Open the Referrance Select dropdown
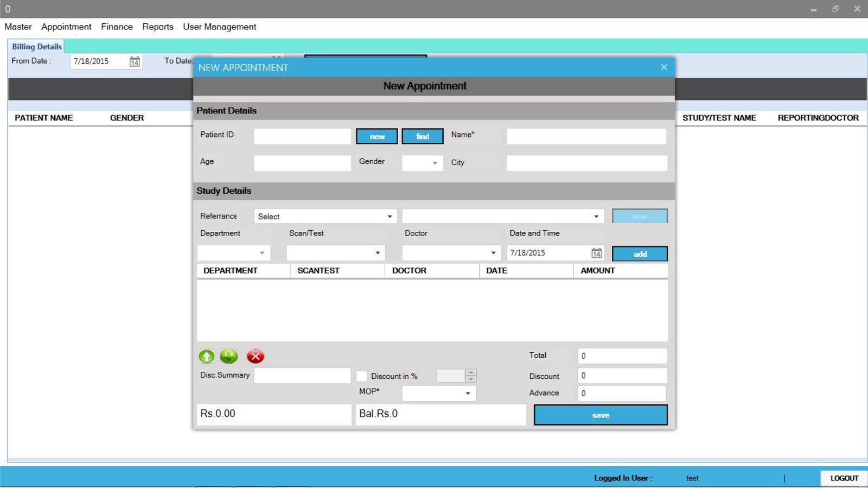This screenshot has height=488, width=868. [x=390, y=217]
